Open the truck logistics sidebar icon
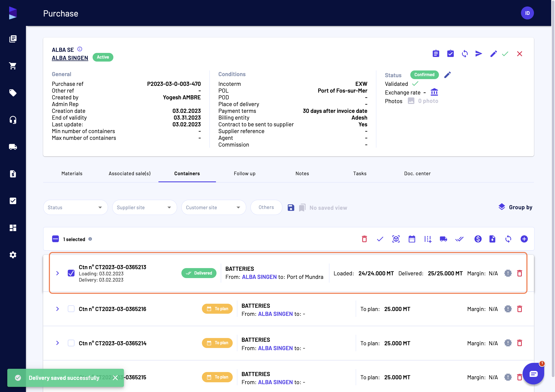 click(13, 147)
